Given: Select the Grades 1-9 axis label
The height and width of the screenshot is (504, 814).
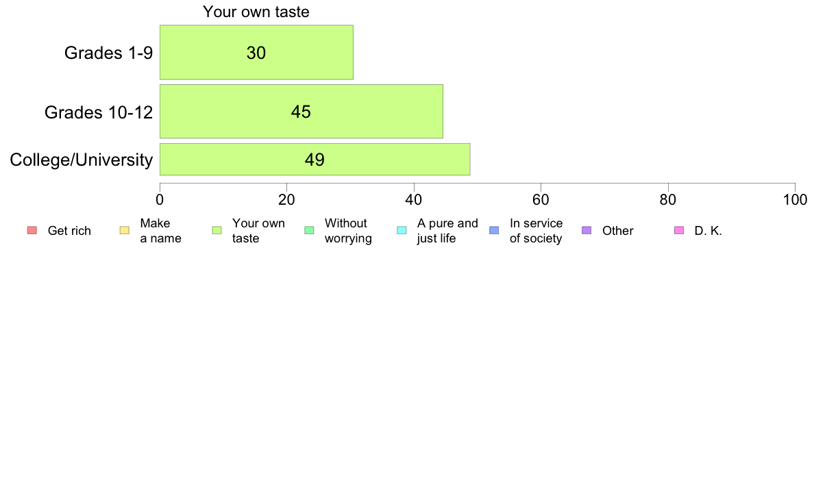Looking at the screenshot, I should [108, 53].
